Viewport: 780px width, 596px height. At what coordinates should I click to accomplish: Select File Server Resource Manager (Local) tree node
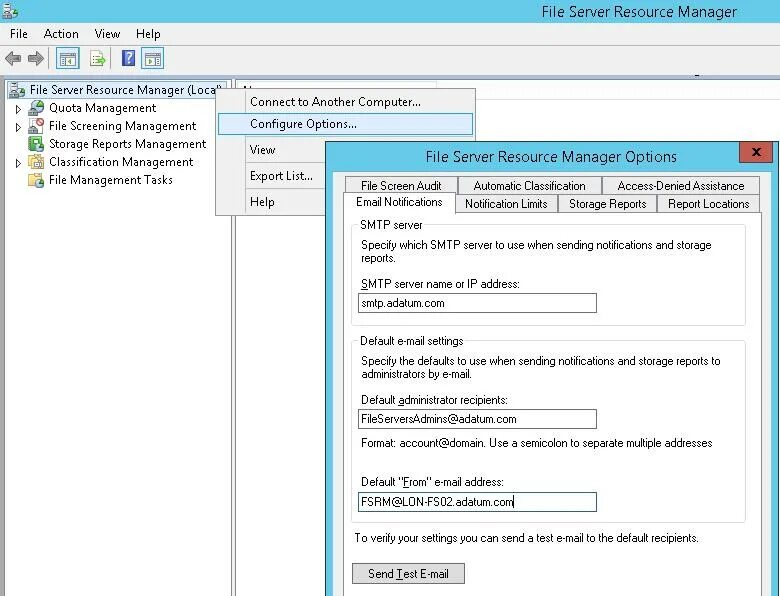pos(125,90)
